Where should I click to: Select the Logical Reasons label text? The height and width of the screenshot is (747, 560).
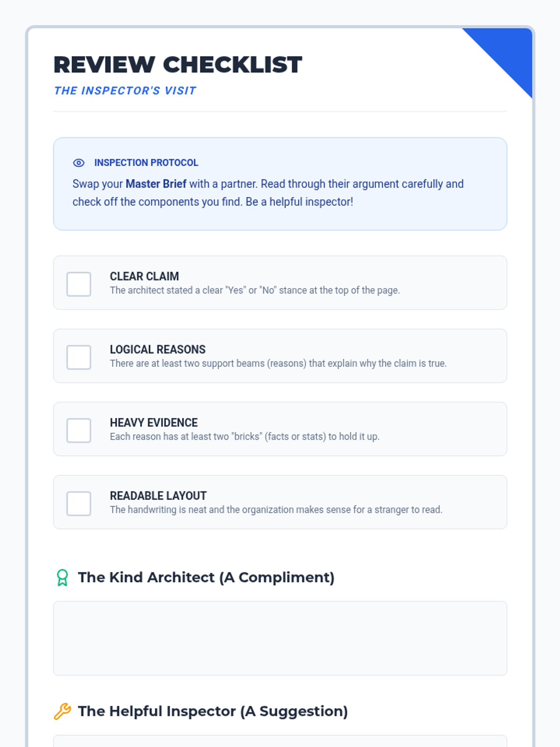[157, 349]
